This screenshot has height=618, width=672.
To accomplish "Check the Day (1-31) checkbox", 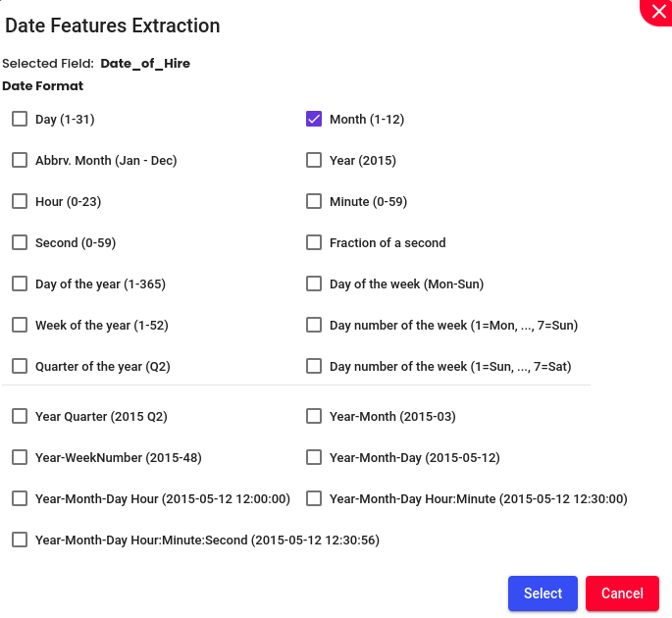I will (x=20, y=119).
